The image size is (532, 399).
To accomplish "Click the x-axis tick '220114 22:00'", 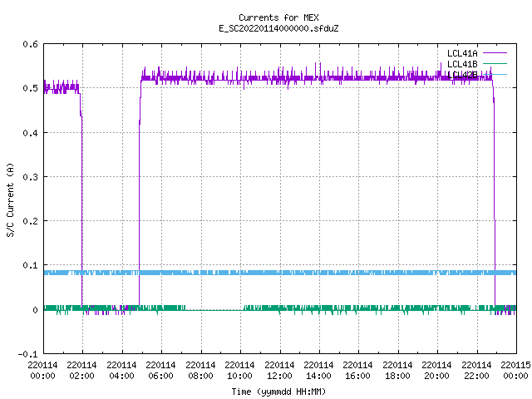I will click(x=476, y=371).
